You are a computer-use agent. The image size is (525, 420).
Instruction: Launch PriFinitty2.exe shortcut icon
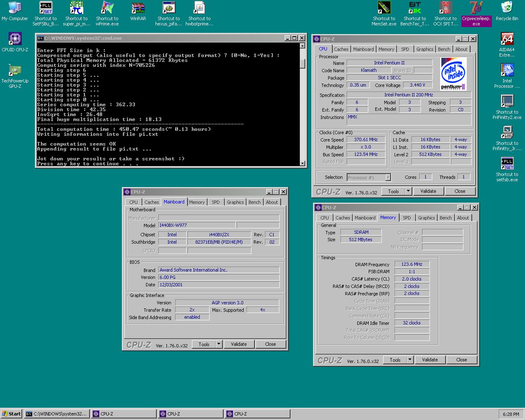[x=507, y=107]
